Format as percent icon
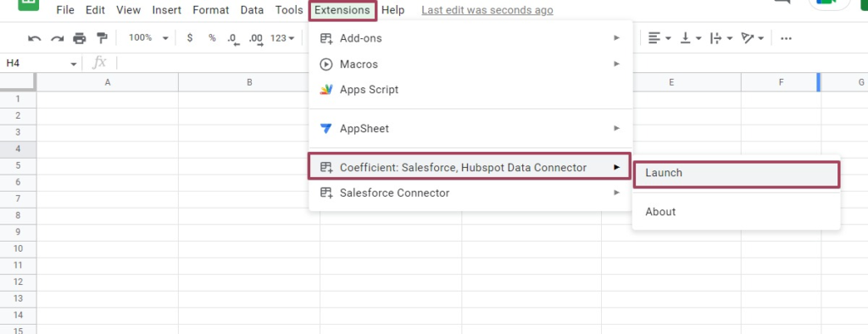 [212, 37]
